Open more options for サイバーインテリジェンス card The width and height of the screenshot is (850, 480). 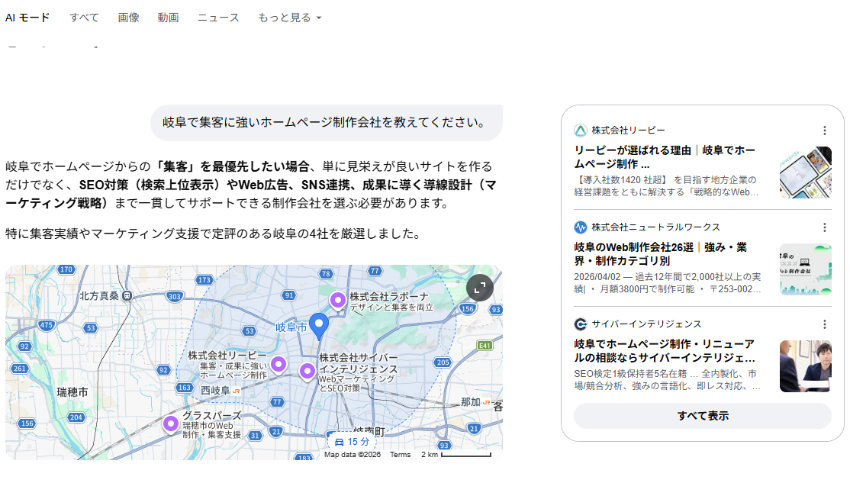[x=825, y=324]
